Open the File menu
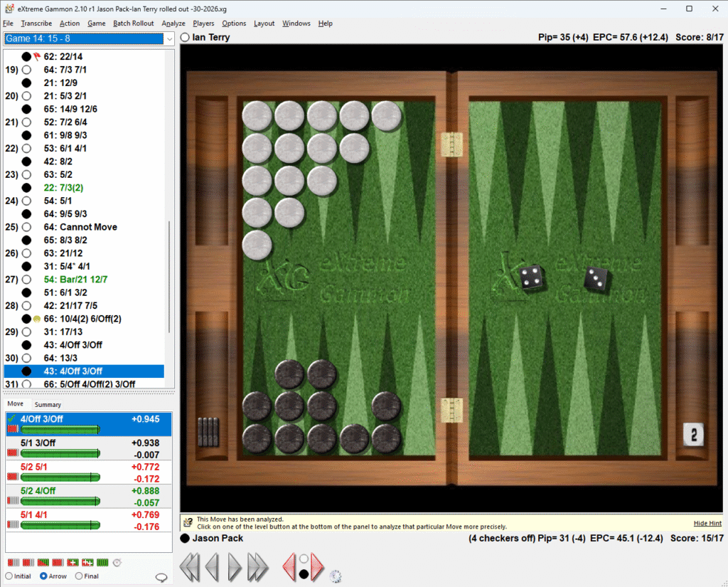 (8, 23)
